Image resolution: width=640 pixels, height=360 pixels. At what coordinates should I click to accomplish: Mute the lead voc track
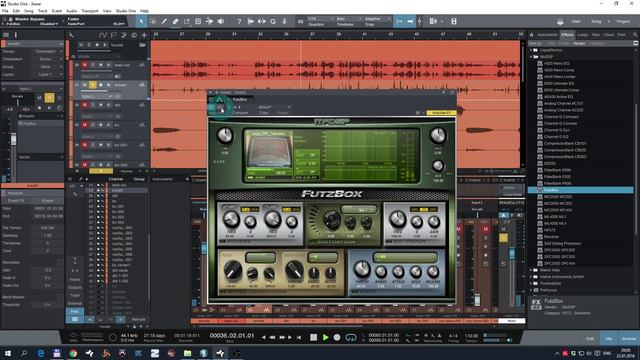click(84, 65)
